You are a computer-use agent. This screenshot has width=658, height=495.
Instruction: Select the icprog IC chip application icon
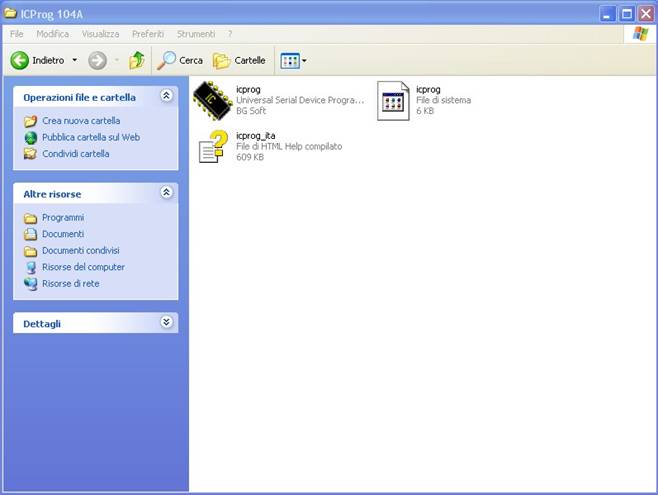(212, 101)
